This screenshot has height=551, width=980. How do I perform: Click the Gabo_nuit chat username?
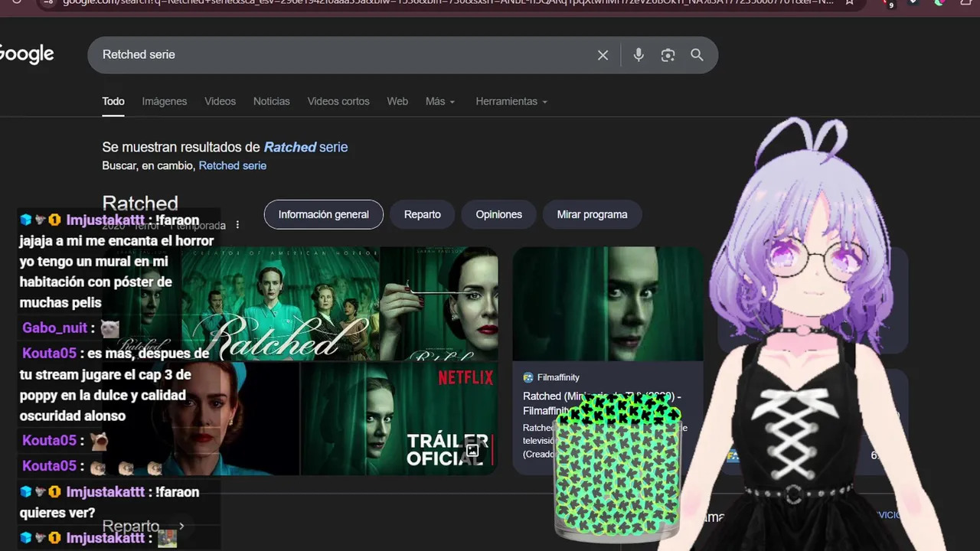(x=54, y=328)
